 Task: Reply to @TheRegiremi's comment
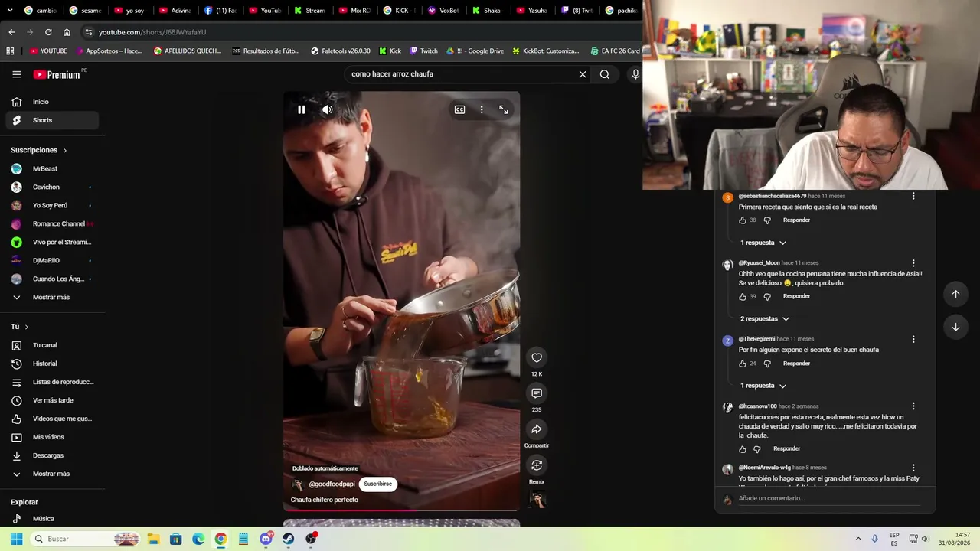point(796,364)
